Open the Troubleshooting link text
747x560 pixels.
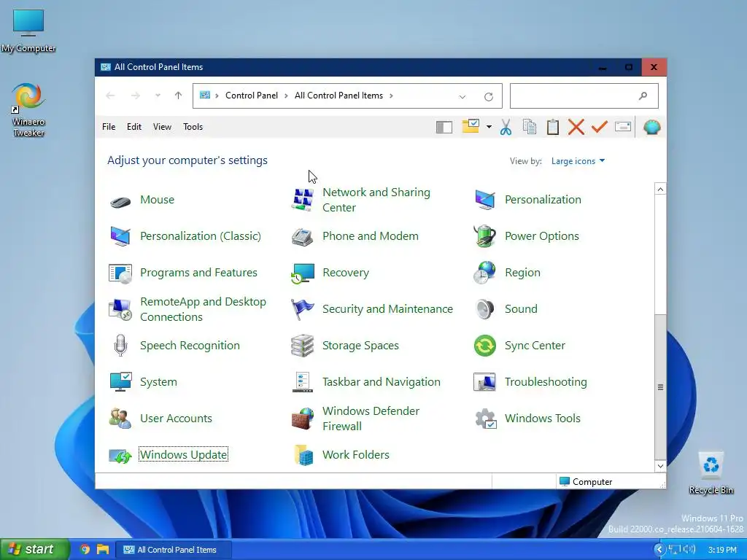pos(546,382)
